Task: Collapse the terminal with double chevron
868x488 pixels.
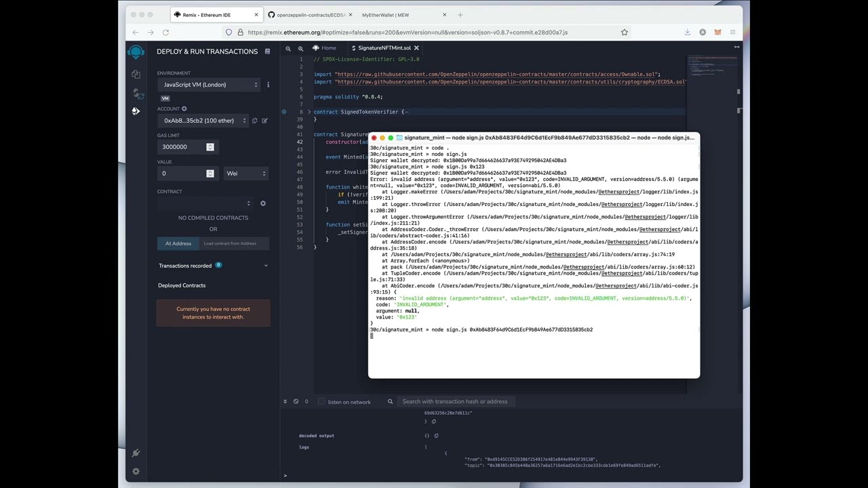Action: [x=285, y=401]
